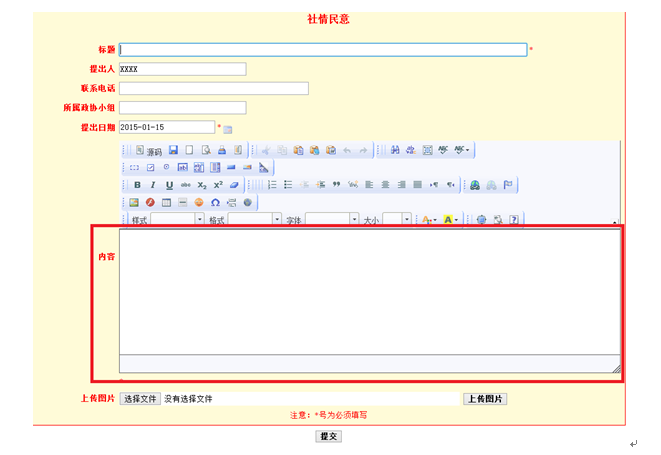This screenshot has width=661, height=455.
Task: Insert image using the picture icon
Action: pos(134,202)
